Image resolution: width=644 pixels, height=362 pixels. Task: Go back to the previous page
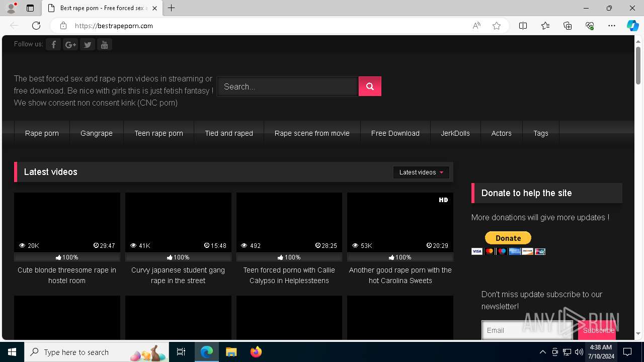pos(14,26)
